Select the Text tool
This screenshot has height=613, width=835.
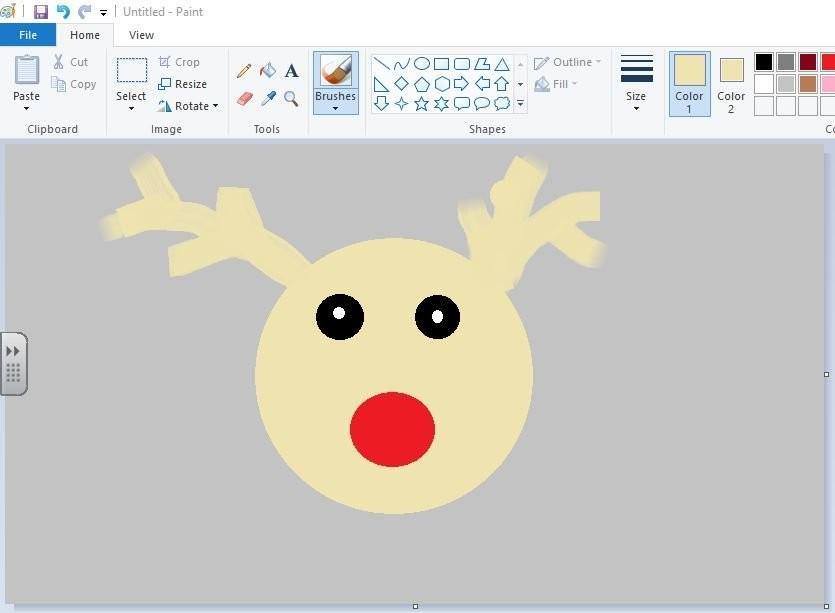click(291, 71)
